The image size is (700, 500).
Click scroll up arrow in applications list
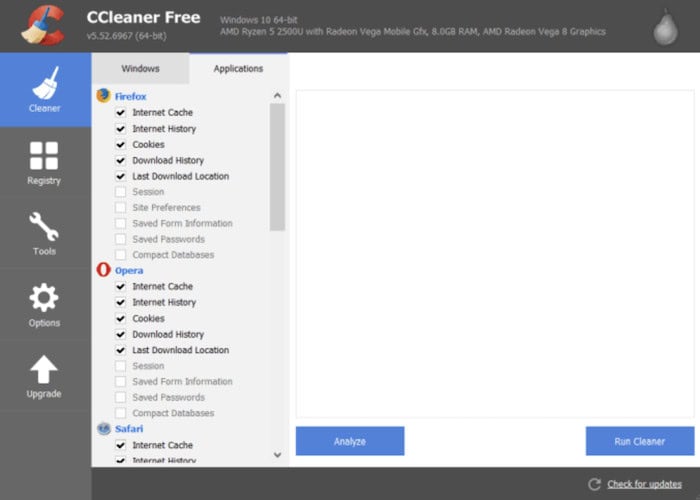pos(277,96)
